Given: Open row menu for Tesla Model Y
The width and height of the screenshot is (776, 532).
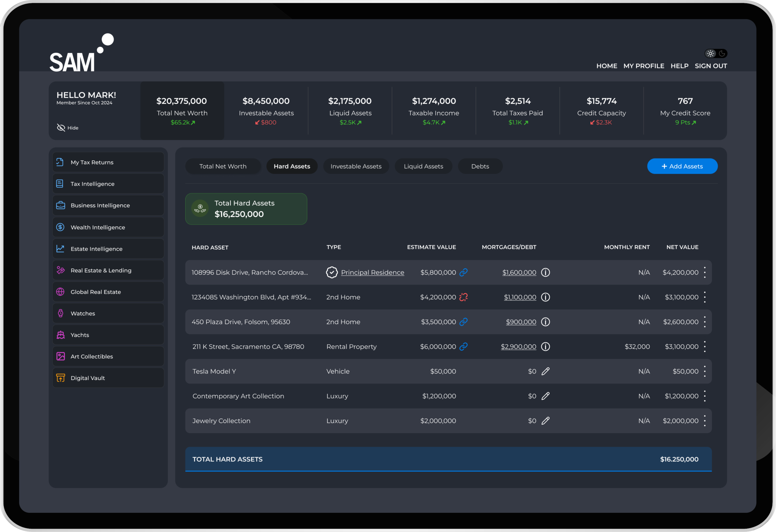Looking at the screenshot, I should [704, 371].
